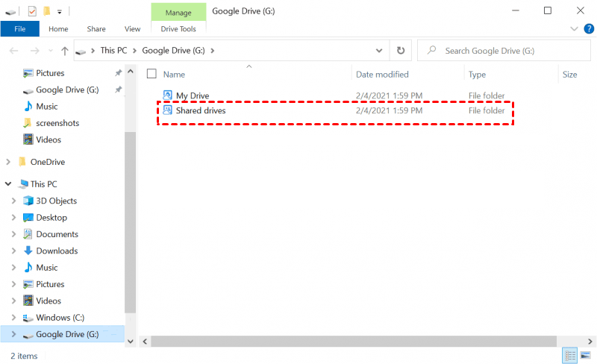Click the Downloads arrow icon under This PC
The height and width of the screenshot is (364, 597).
pos(28,251)
